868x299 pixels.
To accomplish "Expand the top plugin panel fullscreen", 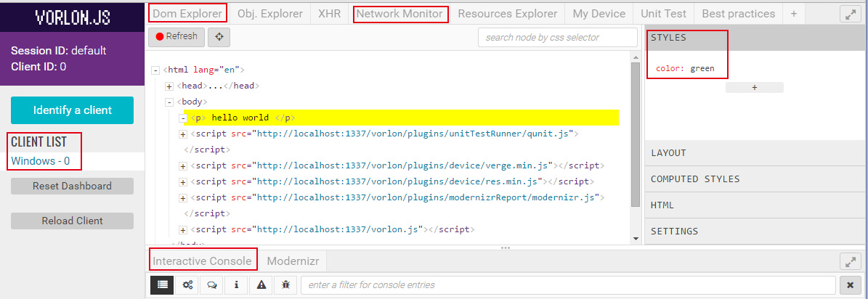I will (850, 15).
